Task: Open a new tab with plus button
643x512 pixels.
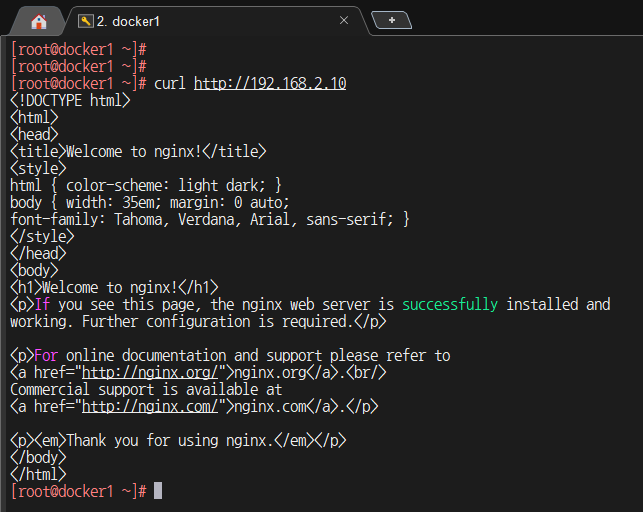Action: click(391, 20)
